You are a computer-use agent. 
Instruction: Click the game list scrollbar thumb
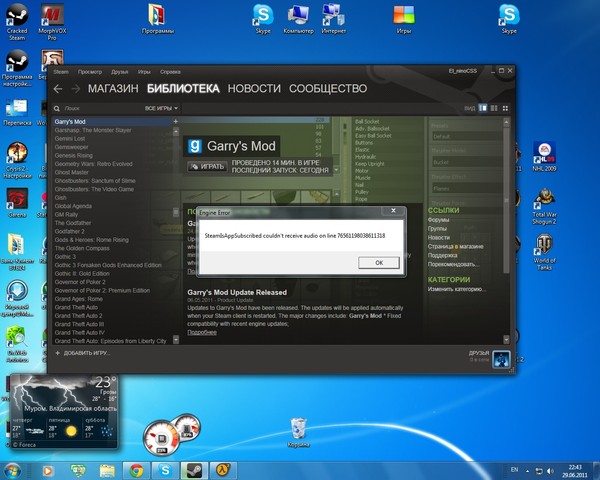tap(176, 212)
